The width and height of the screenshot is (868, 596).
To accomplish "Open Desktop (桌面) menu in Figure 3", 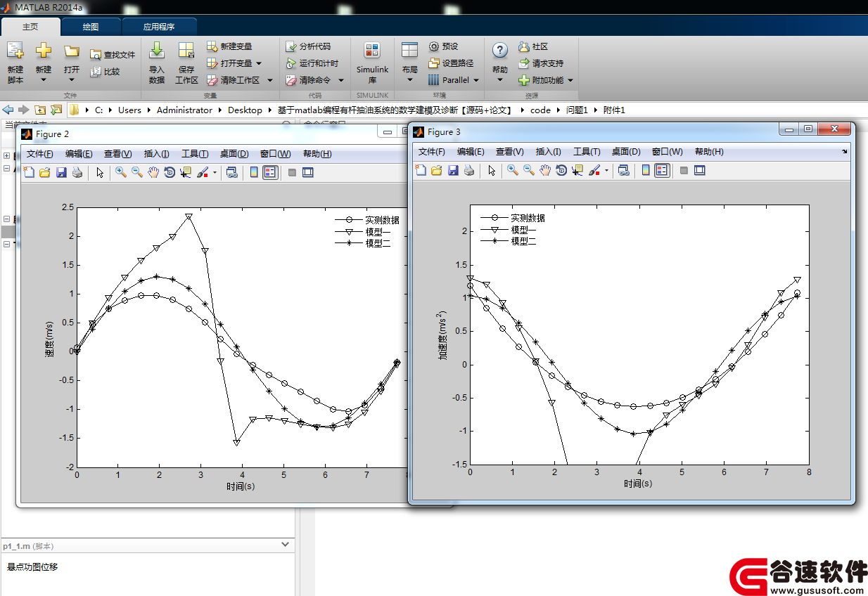I will coord(626,152).
